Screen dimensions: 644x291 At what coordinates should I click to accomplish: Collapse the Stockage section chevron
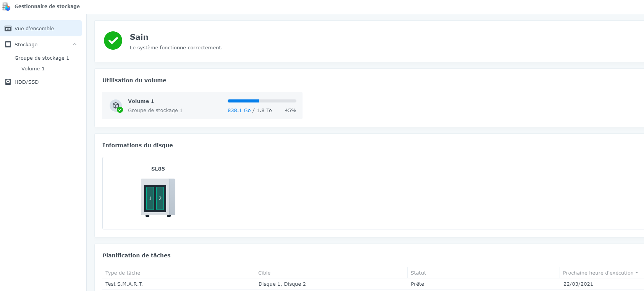[75, 44]
